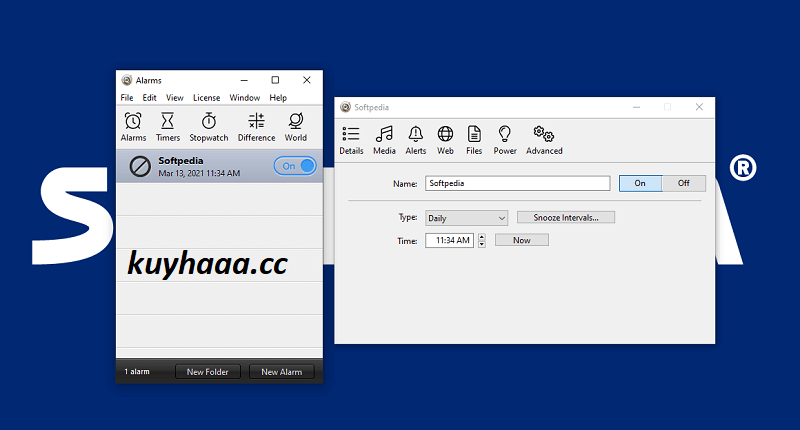Click the Time field showing 11:34 AM

point(449,240)
